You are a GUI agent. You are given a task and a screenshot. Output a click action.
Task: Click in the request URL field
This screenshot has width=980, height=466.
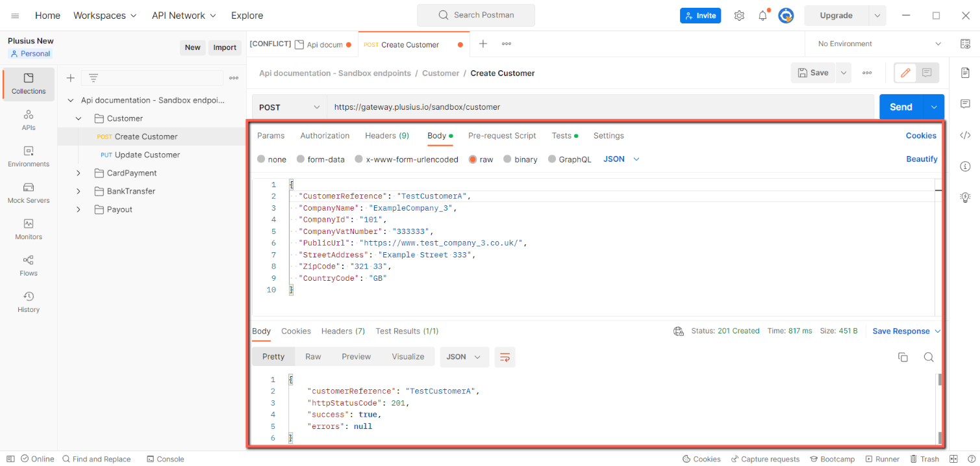600,107
